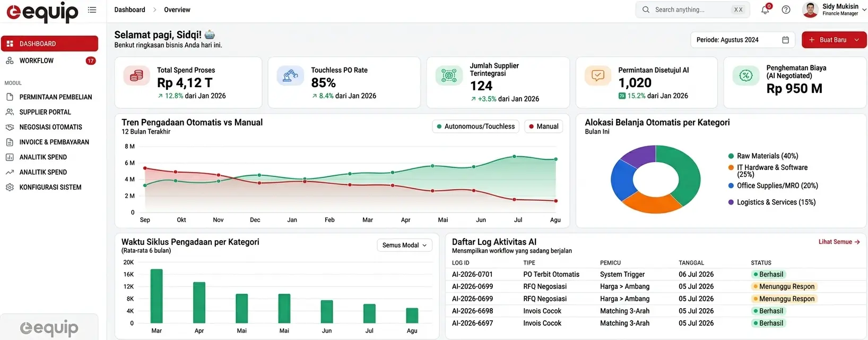Click Berhasil status for AI-2026-6697
The width and height of the screenshot is (868, 340).
tap(768, 324)
